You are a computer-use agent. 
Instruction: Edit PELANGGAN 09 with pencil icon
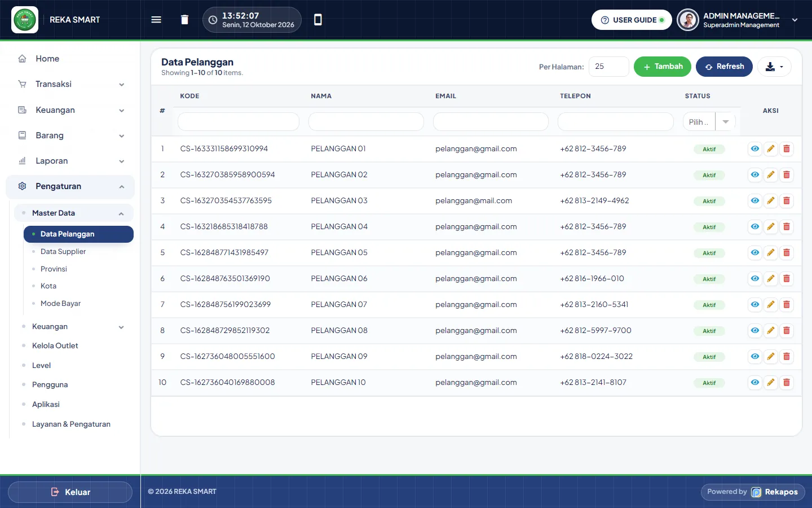coord(771,357)
